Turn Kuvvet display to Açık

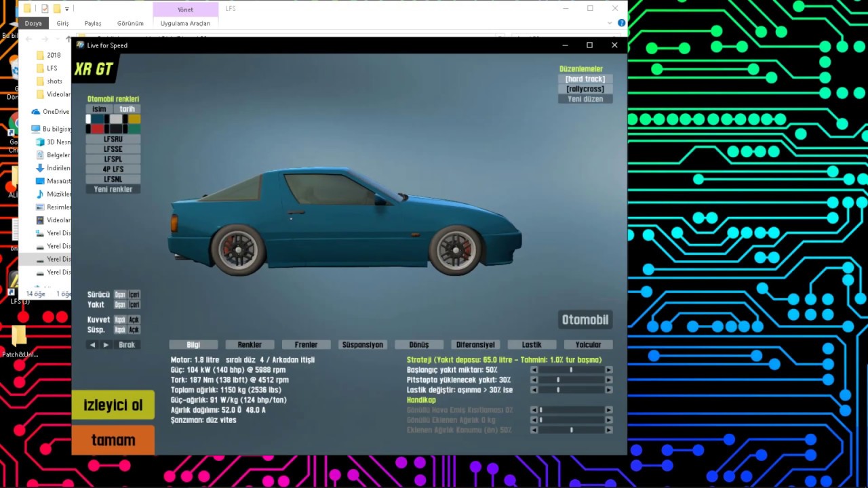(134, 320)
